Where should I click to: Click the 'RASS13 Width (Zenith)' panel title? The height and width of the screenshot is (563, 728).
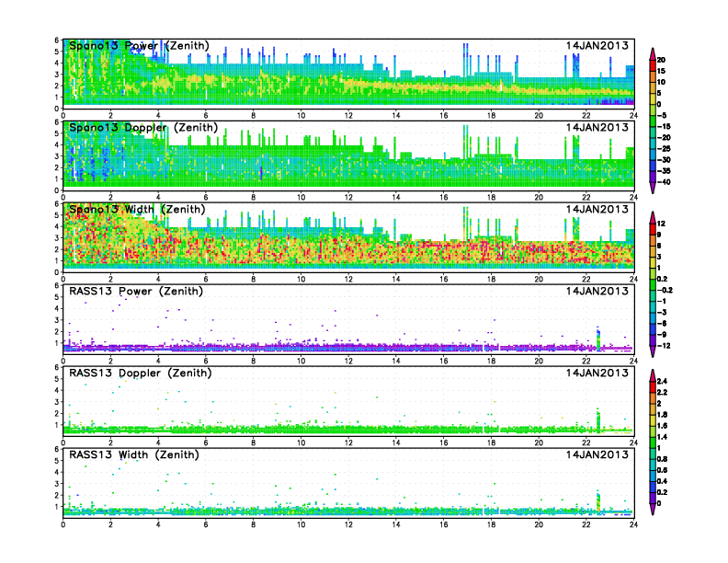click(x=133, y=454)
